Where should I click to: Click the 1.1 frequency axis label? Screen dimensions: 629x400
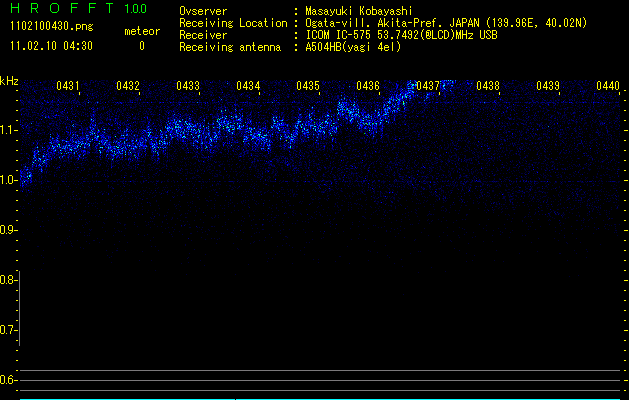(9, 130)
